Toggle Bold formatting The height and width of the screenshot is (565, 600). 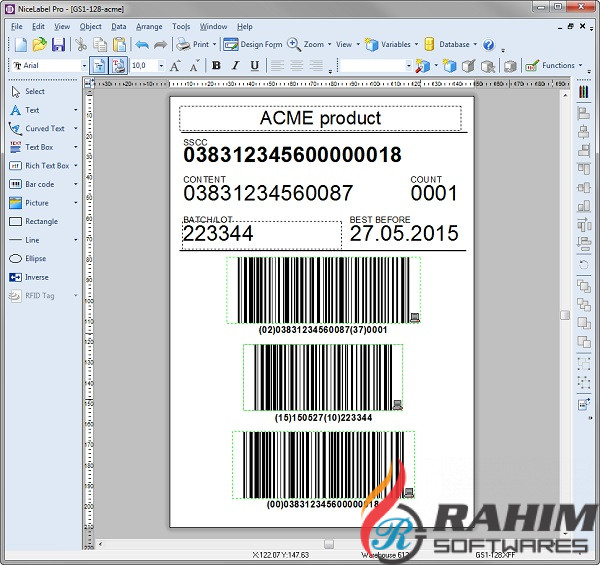[215, 66]
